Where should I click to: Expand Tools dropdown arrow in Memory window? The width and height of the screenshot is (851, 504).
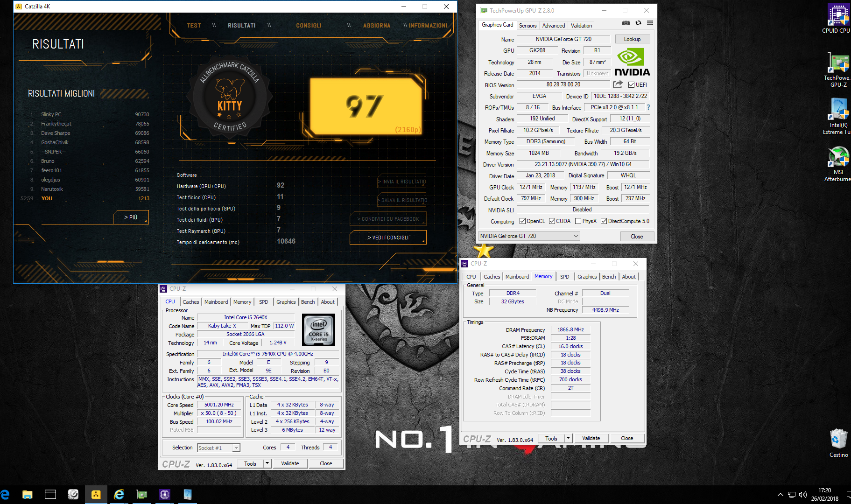tap(568, 438)
